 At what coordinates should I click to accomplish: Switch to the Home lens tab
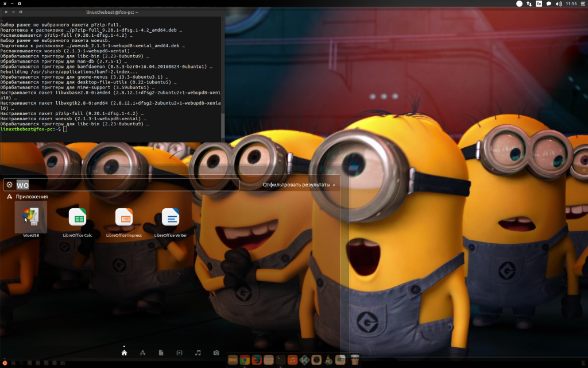pyautogui.click(x=124, y=352)
